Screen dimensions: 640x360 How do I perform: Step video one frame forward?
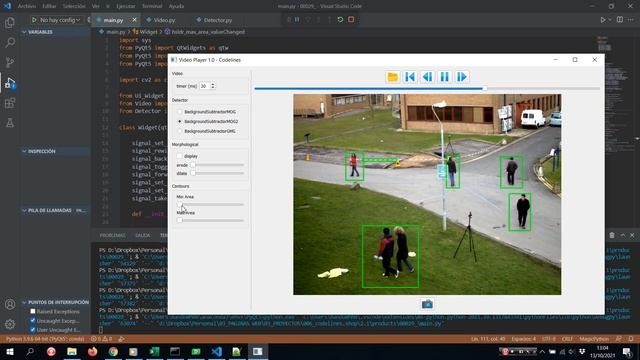click(462, 77)
